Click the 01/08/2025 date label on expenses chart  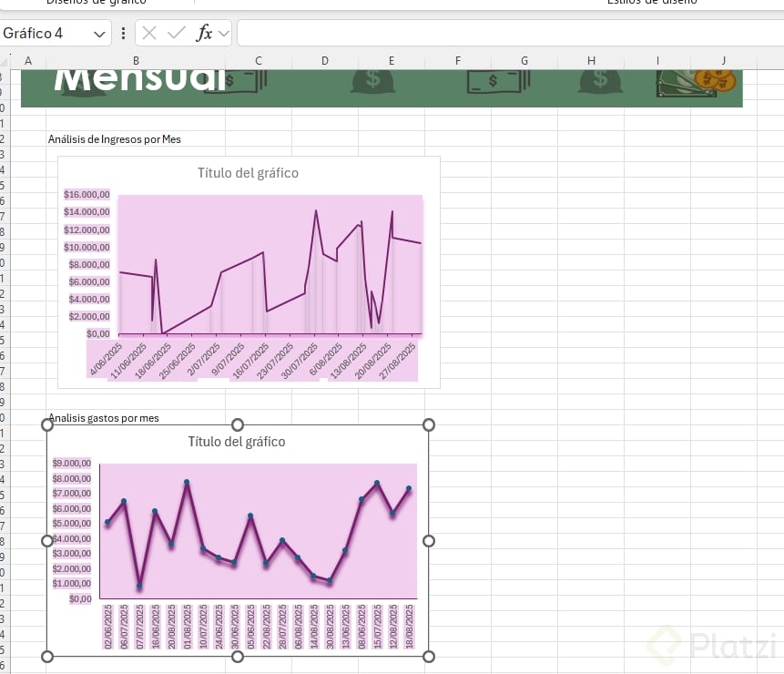[187, 627]
